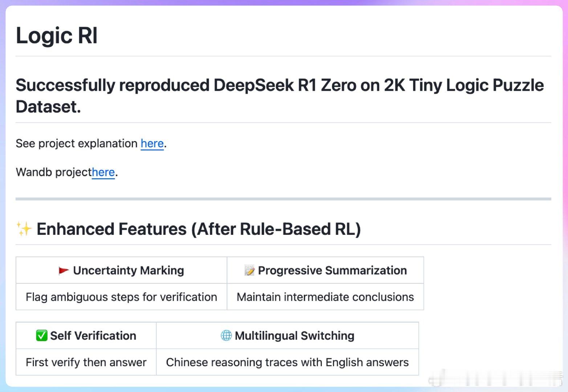Open the project explanation 'here' link
The height and width of the screenshot is (392, 568).
click(152, 143)
